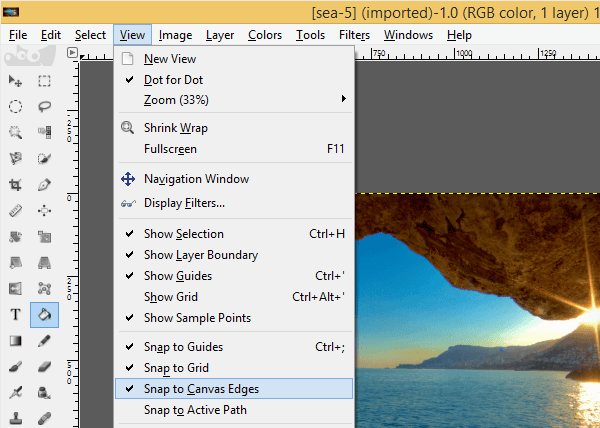Select the Fuzzy Select magic wand tool
Image resolution: width=600 pixels, height=428 pixels.
point(15,132)
